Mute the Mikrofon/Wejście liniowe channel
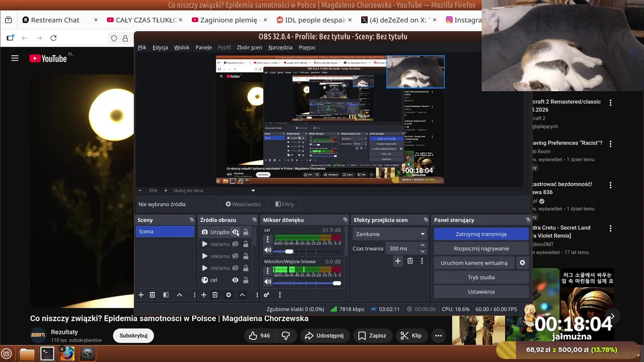 [x=268, y=282]
